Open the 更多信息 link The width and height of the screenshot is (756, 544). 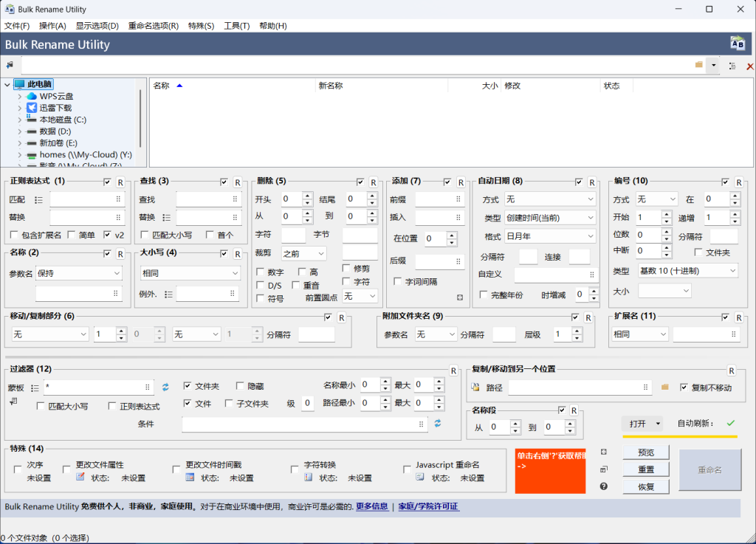[371, 506]
